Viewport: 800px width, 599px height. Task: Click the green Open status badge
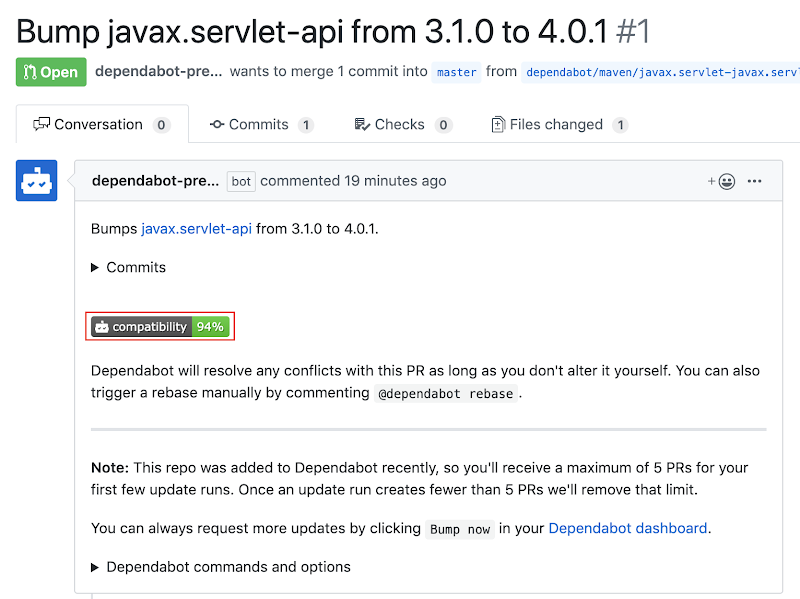(x=51, y=72)
